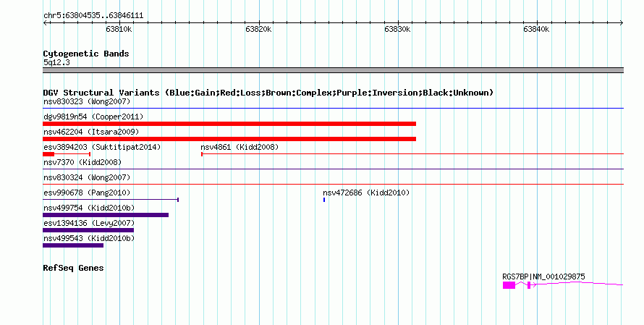644x325 pixels.
Task: Click the large magenta RGS7BP exon block
Action: coord(509,285)
